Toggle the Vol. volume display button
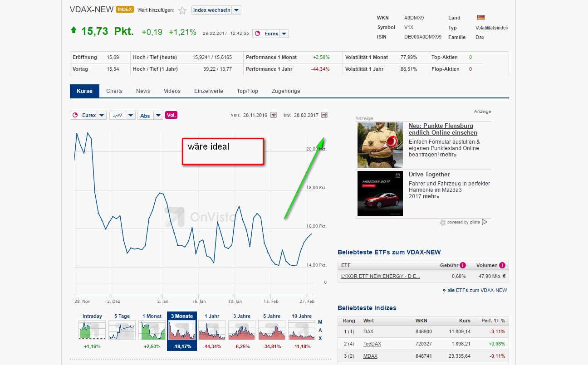The image size is (588, 365). [x=171, y=115]
